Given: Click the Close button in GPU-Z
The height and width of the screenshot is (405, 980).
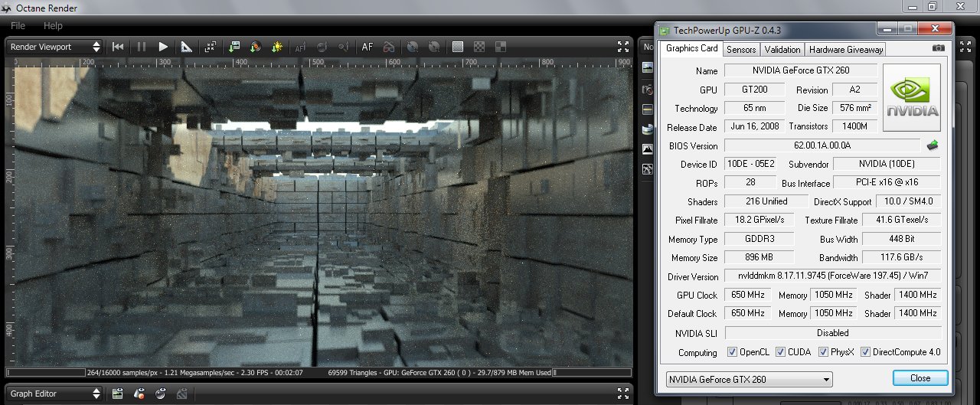Looking at the screenshot, I should coord(920,378).
